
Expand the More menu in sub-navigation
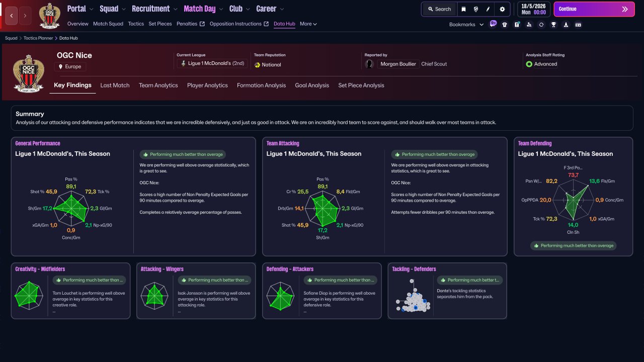pyautogui.click(x=308, y=24)
